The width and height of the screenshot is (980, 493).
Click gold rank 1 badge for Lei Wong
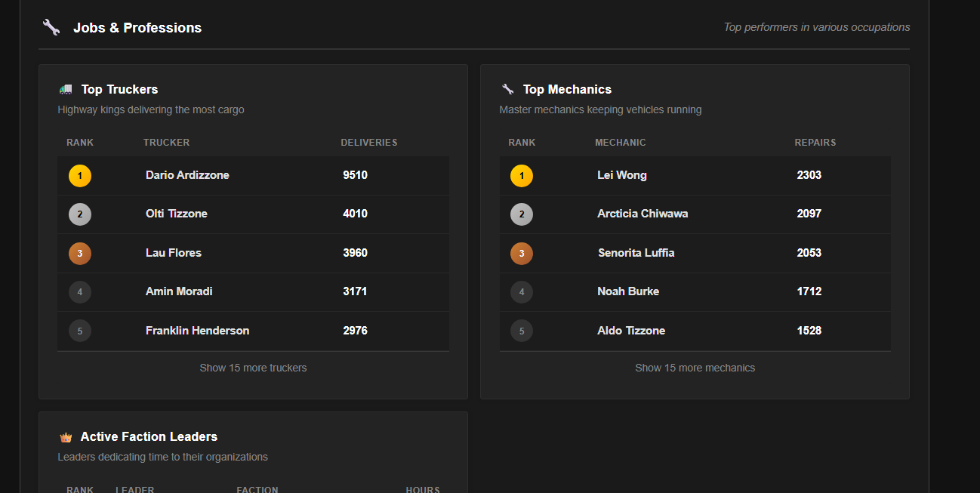click(x=521, y=176)
